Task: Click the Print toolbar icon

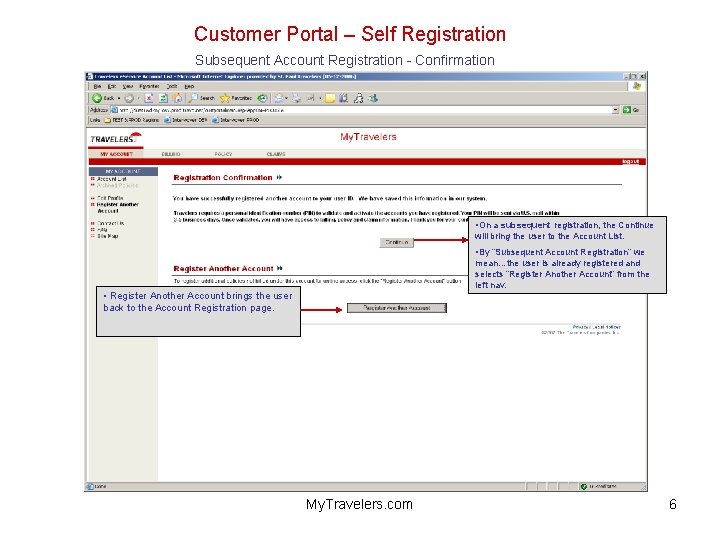Action: point(297,98)
